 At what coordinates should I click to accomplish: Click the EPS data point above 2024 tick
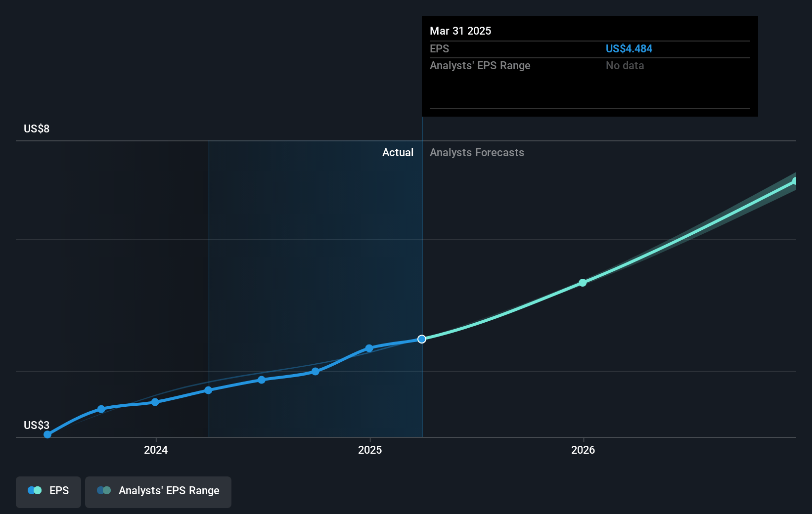coord(155,402)
